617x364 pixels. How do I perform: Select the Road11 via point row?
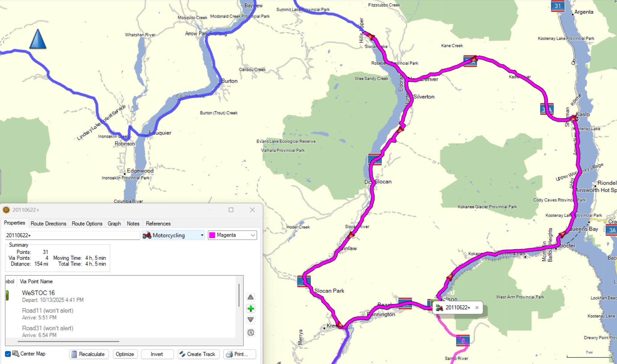click(x=120, y=314)
